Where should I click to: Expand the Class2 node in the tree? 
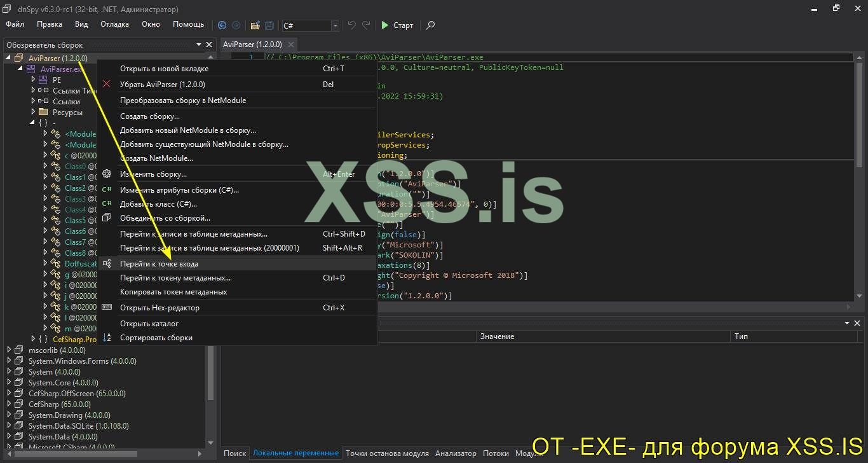[x=46, y=188]
